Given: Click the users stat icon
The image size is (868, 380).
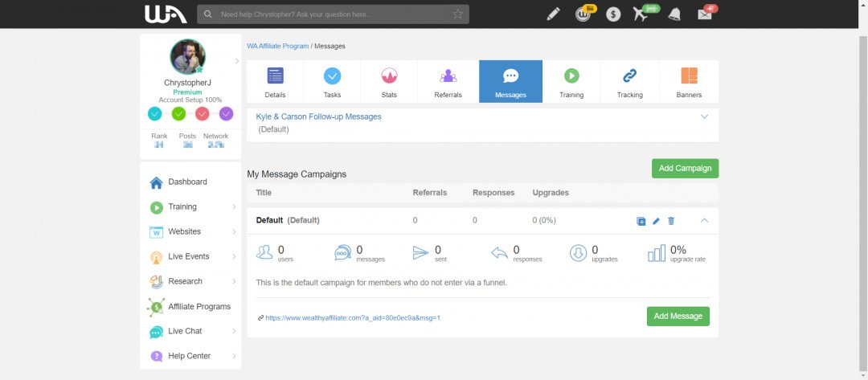Looking at the screenshot, I should [x=264, y=253].
